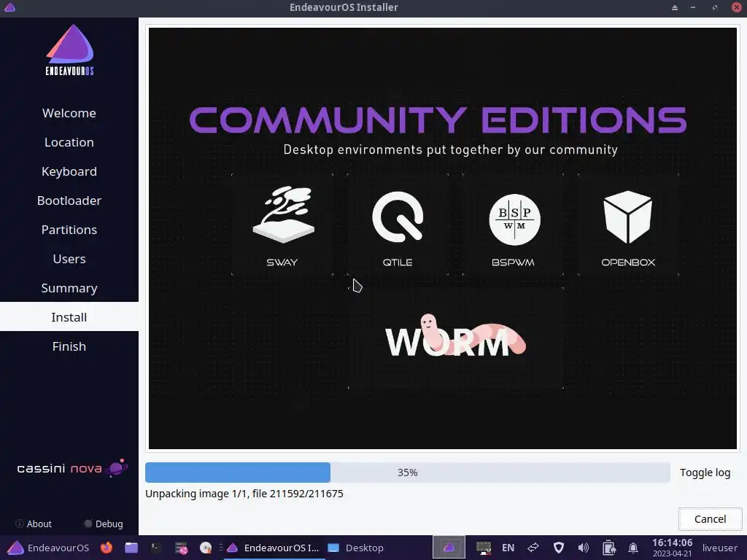Image resolution: width=747 pixels, height=560 pixels.
Task: Open the EndeavourOS application menu in taskbar
Action: coord(48,548)
